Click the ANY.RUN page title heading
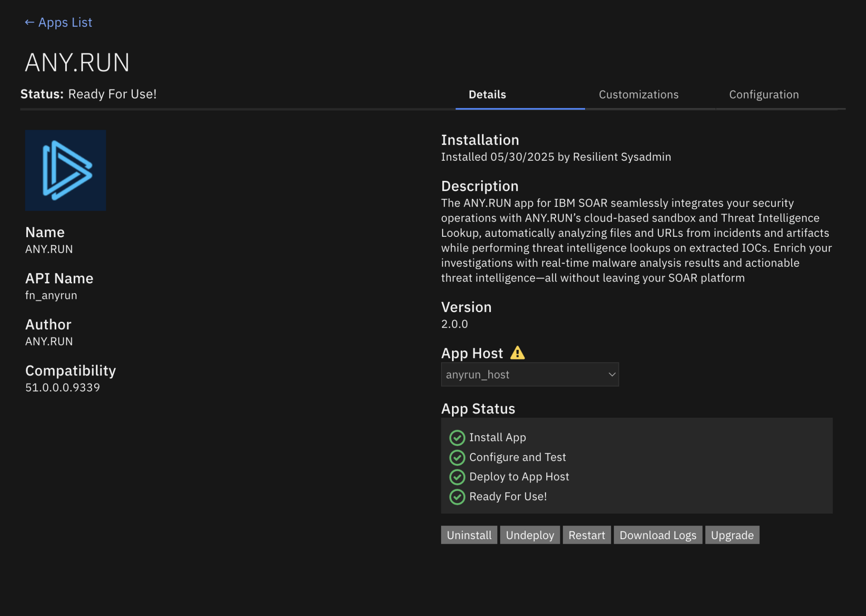Image resolution: width=866 pixels, height=616 pixels. [x=77, y=63]
